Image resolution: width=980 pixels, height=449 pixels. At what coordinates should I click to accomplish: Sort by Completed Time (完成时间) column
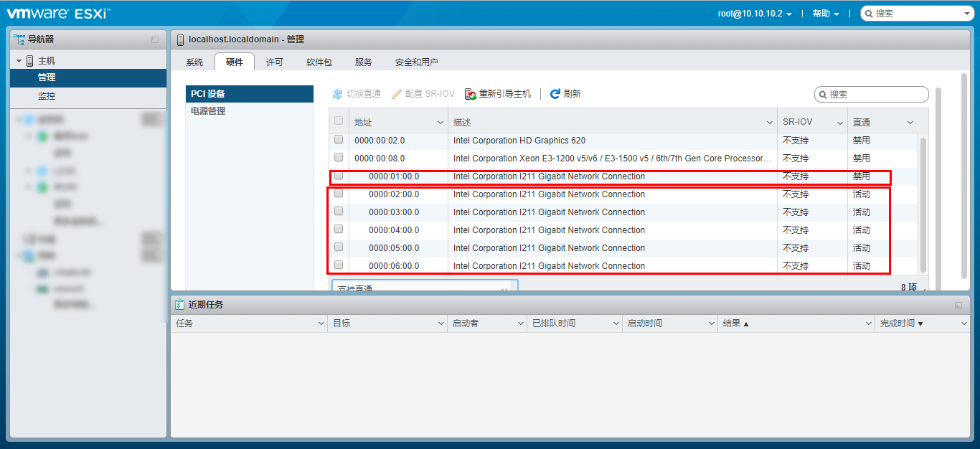tap(921, 323)
